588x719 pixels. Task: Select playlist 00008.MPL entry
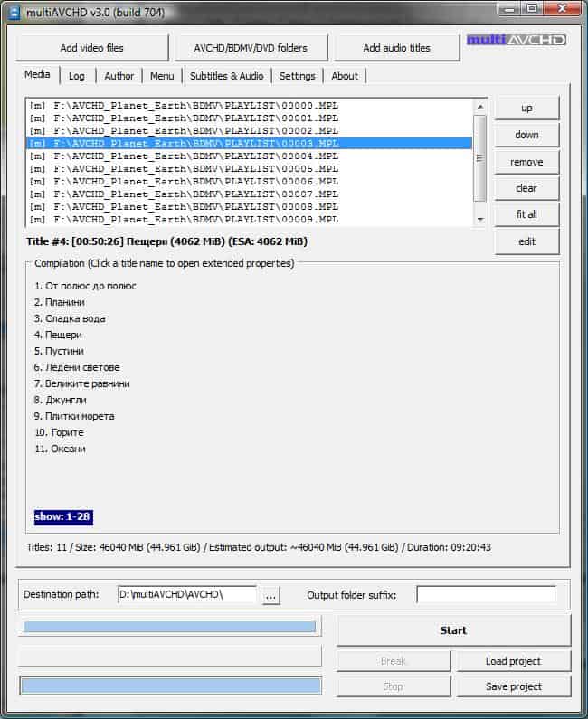coord(249,207)
